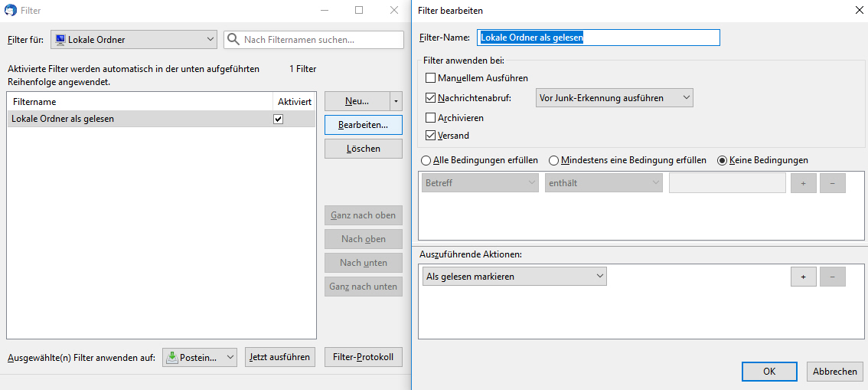Close the Filter bearbeiten dialog
The image size is (868, 390).
[x=857, y=11]
